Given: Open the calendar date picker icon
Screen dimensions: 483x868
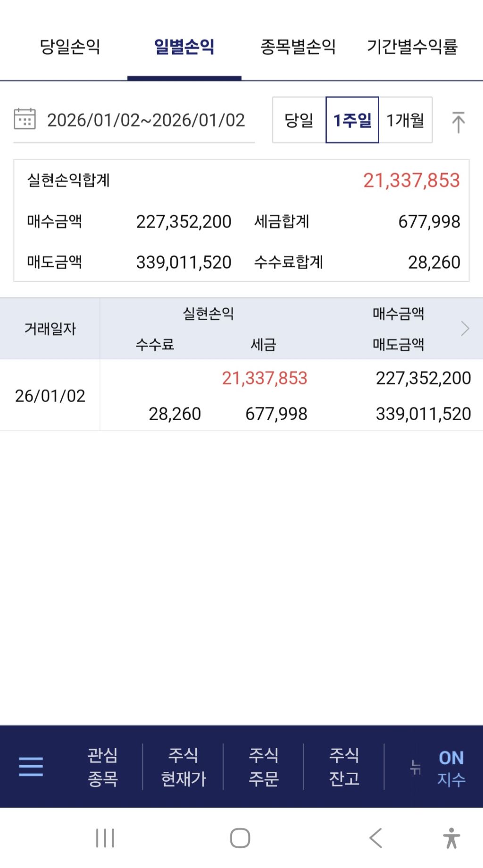Looking at the screenshot, I should point(25,119).
